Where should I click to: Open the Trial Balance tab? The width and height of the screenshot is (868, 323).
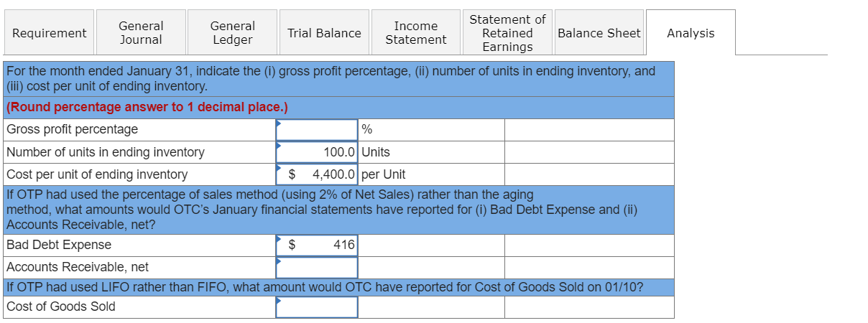[x=324, y=33]
